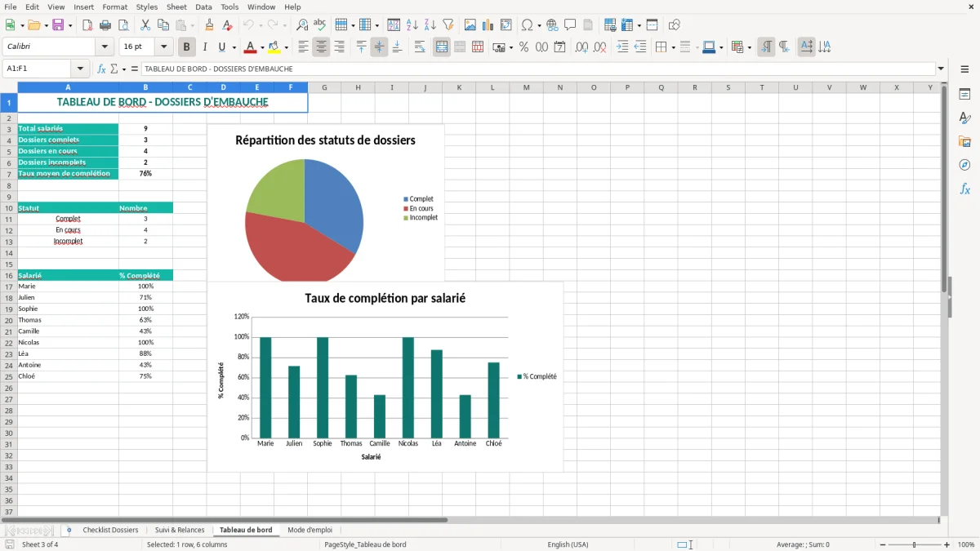Click the Print icon

click(105, 25)
